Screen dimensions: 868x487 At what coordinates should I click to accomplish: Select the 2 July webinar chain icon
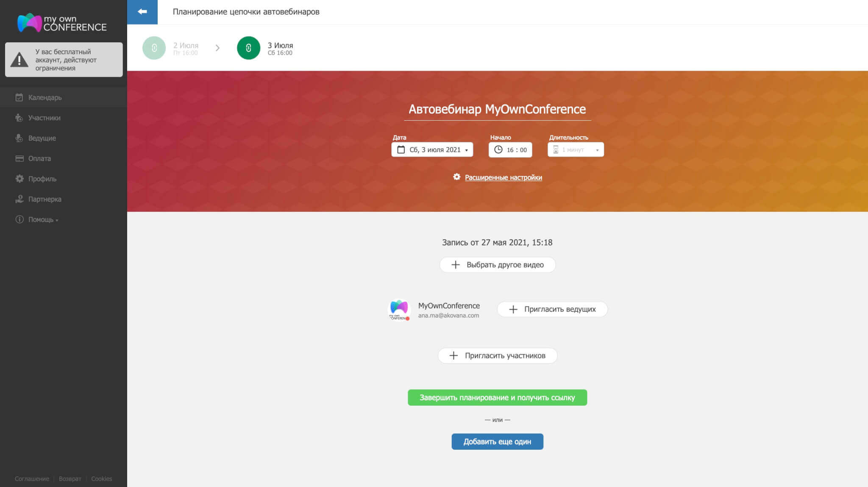[154, 48]
